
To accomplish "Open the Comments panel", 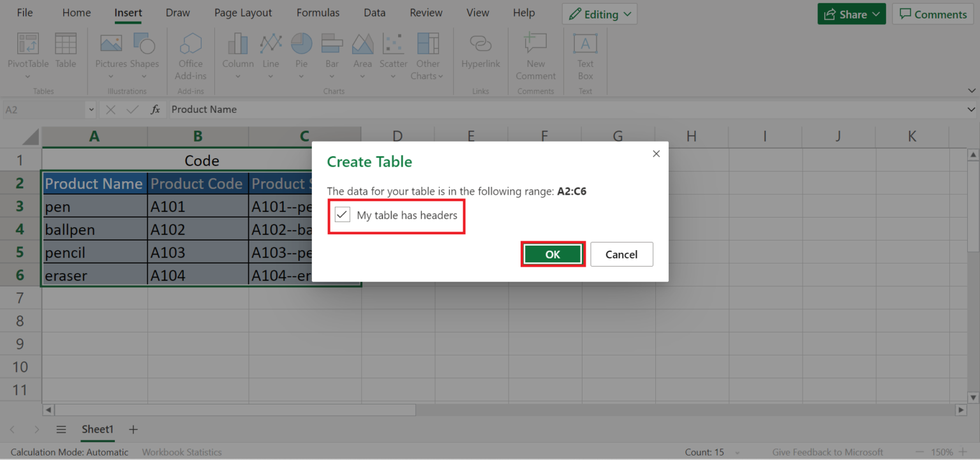I will pyautogui.click(x=933, y=13).
